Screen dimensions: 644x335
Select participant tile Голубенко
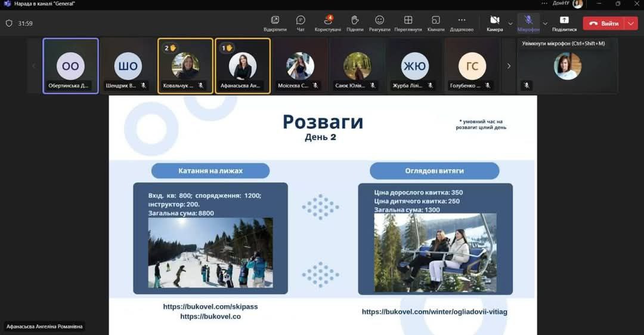[472, 66]
